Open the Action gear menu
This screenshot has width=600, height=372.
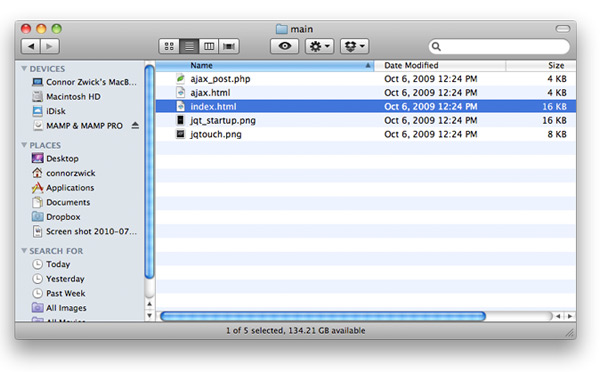(320, 46)
